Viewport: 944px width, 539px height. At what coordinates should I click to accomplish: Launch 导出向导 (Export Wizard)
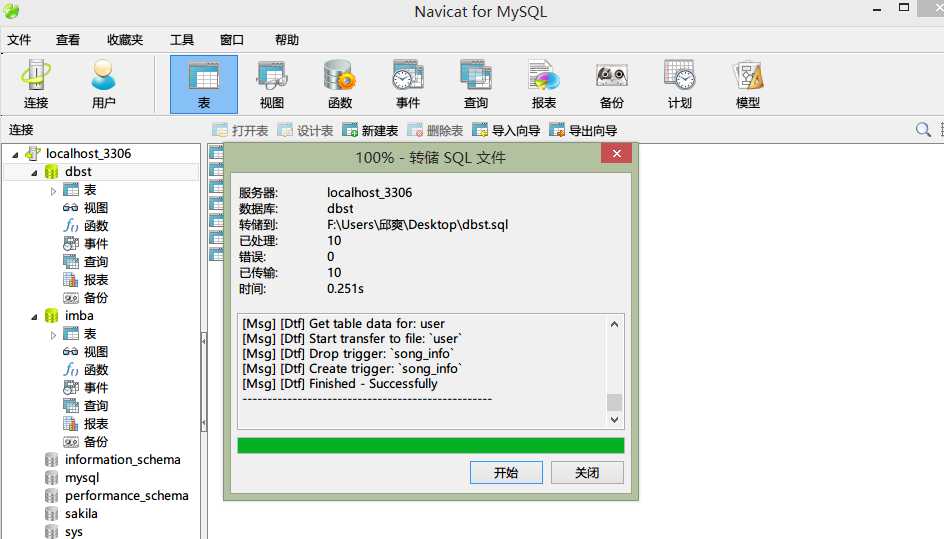click(583, 131)
